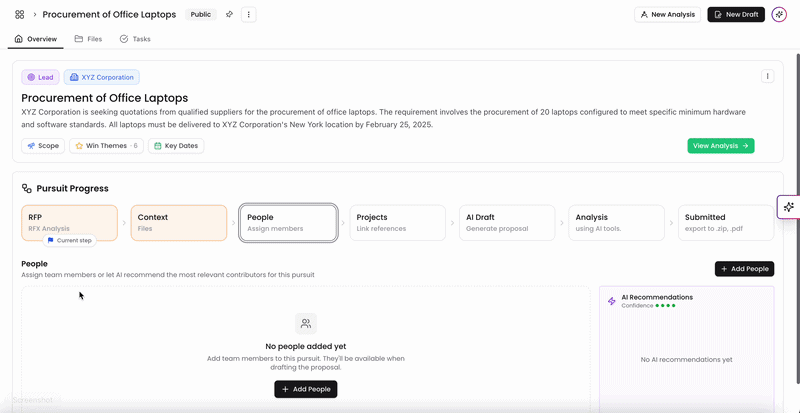
Task: Select the Lead status tag
Action: [40, 77]
